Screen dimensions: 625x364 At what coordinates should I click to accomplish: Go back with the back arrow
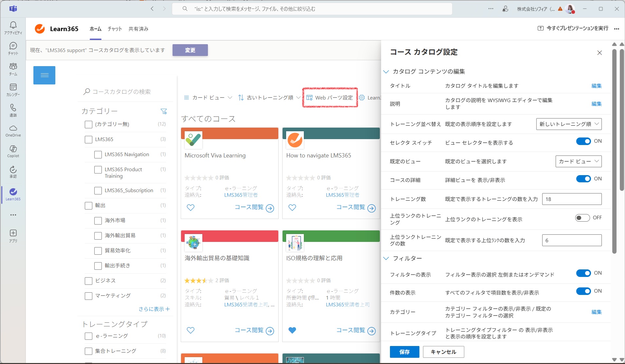click(152, 9)
